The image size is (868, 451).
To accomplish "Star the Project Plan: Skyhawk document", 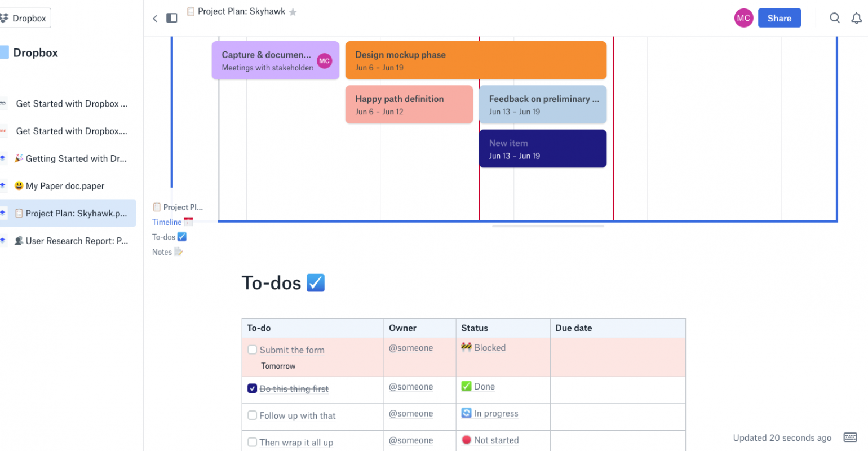I will click(293, 11).
